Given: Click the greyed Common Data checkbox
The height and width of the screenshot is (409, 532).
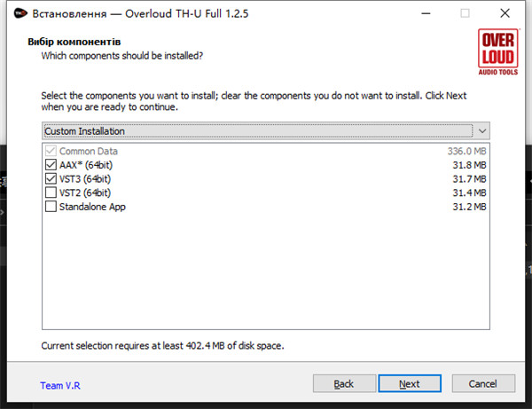Looking at the screenshot, I should click(x=51, y=151).
